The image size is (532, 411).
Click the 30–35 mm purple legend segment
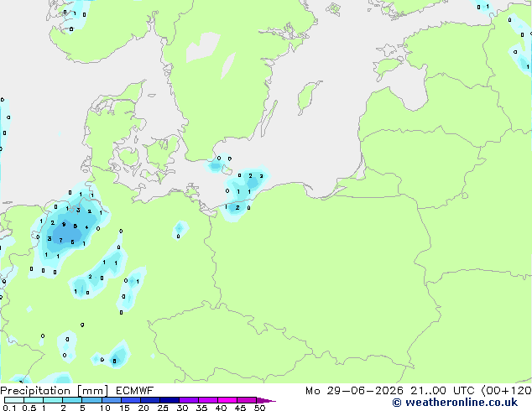click(189, 400)
